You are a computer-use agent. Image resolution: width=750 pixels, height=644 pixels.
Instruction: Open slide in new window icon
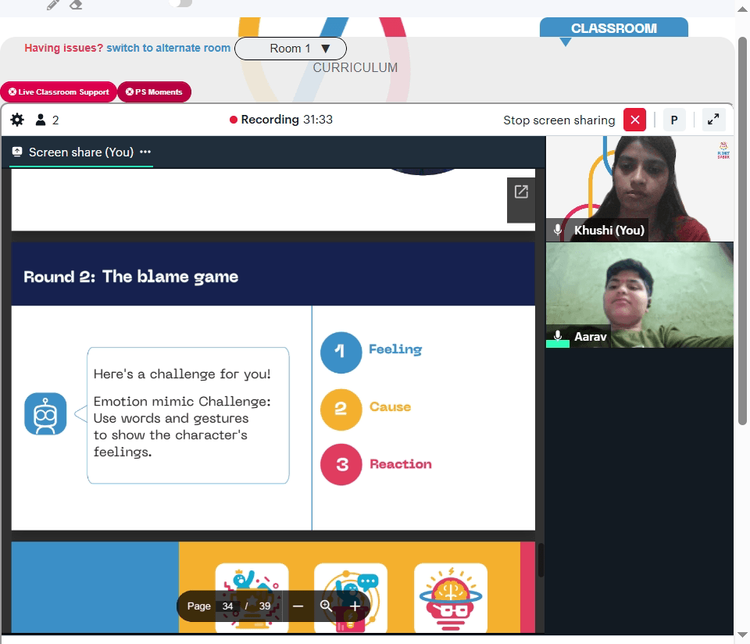point(521,192)
